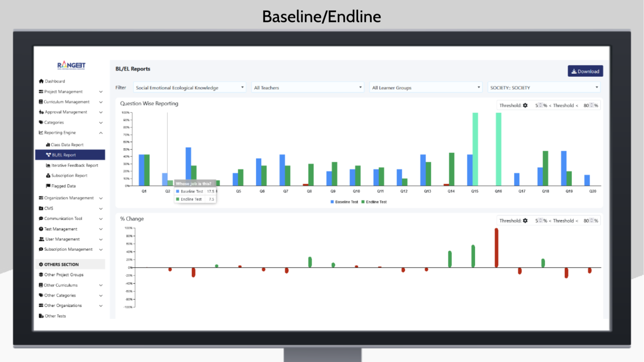Click the Q15 light green endline bar
Screen dimensions: 644x362
[475, 149]
